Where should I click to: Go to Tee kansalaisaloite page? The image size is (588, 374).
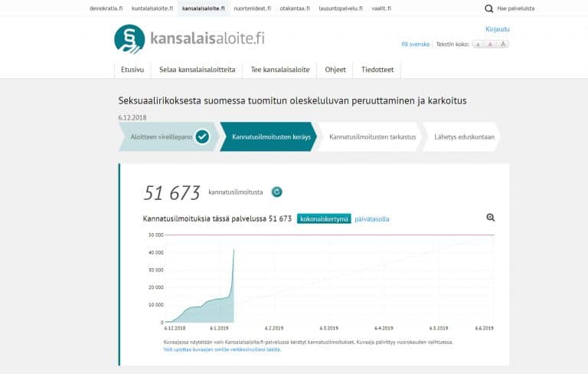280,70
